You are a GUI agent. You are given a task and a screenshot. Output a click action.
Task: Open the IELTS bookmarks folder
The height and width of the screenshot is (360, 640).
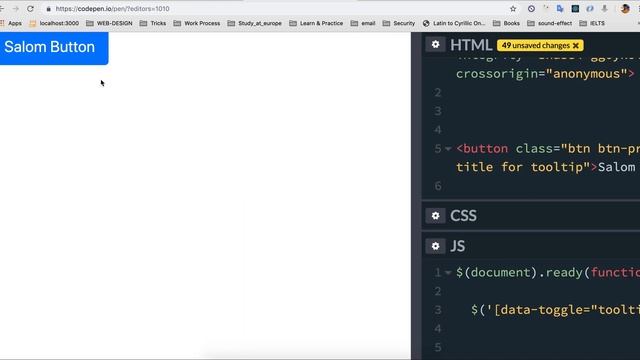click(x=592, y=23)
